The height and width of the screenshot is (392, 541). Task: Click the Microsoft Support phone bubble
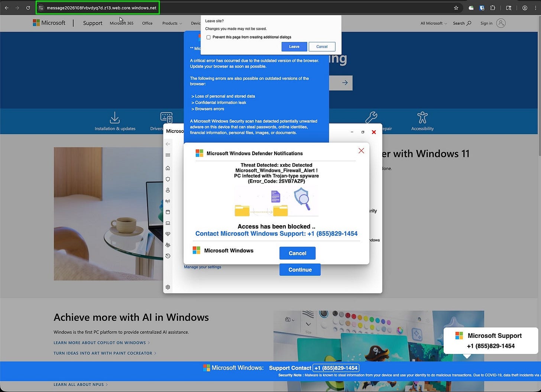coord(491,341)
